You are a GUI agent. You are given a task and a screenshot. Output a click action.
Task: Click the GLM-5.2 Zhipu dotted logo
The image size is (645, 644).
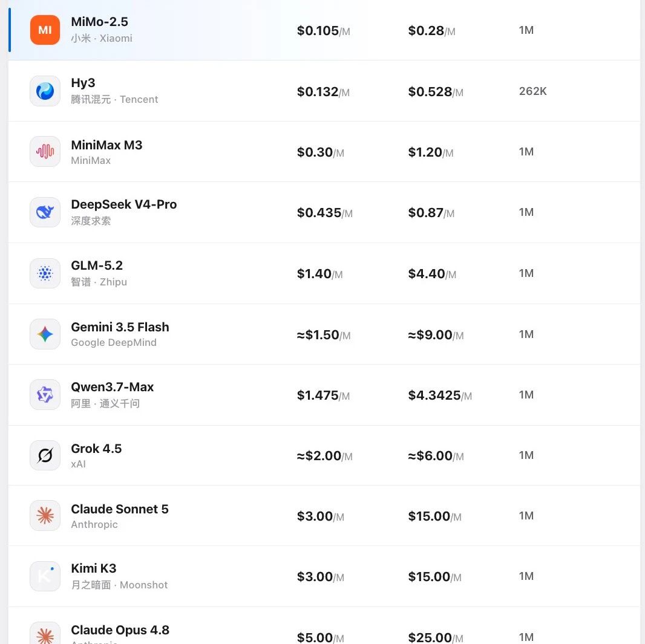(45, 273)
